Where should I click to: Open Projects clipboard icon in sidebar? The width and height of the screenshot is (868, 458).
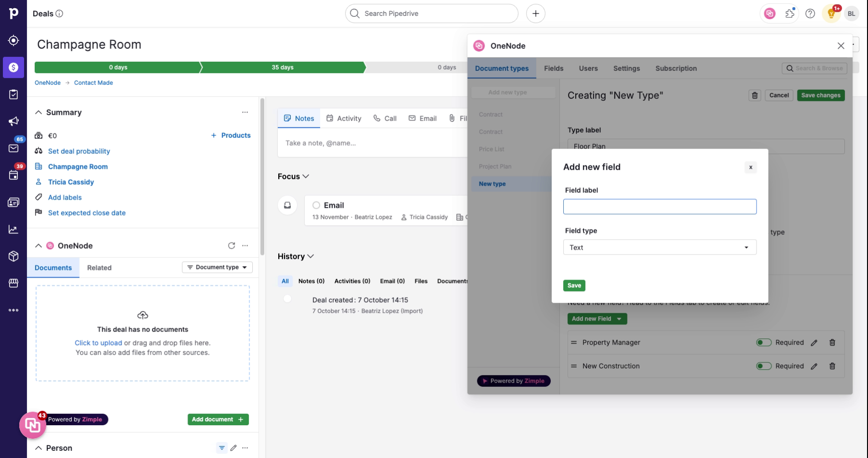[14, 94]
